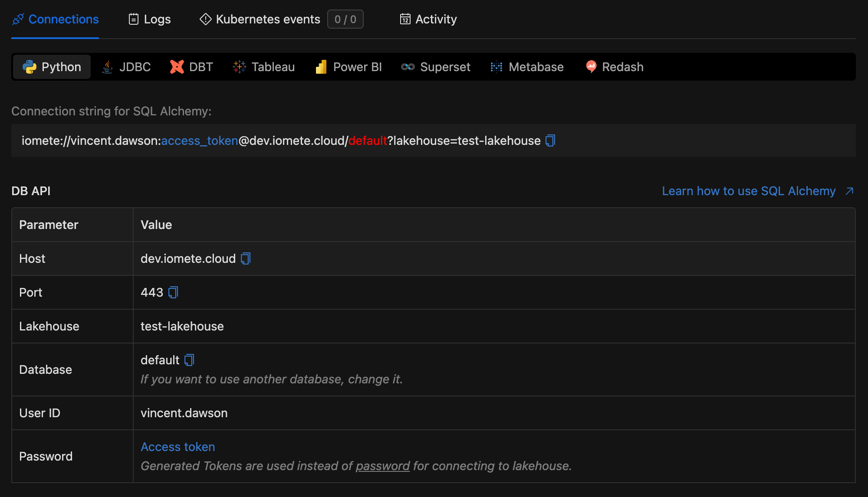Copy the Host value dev.iomete.cloud
The height and width of the screenshot is (497, 868).
[x=246, y=258]
